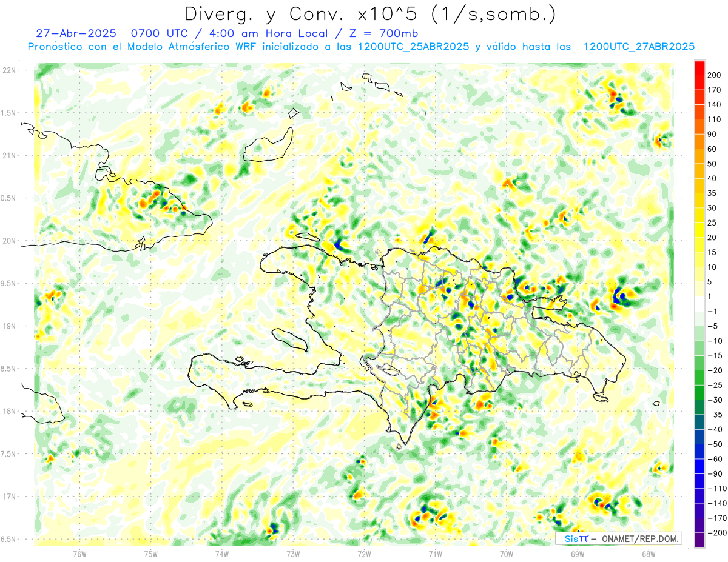Click the '22N' latitude label
Viewport: 728px width, 562px height.
pyautogui.click(x=8, y=70)
